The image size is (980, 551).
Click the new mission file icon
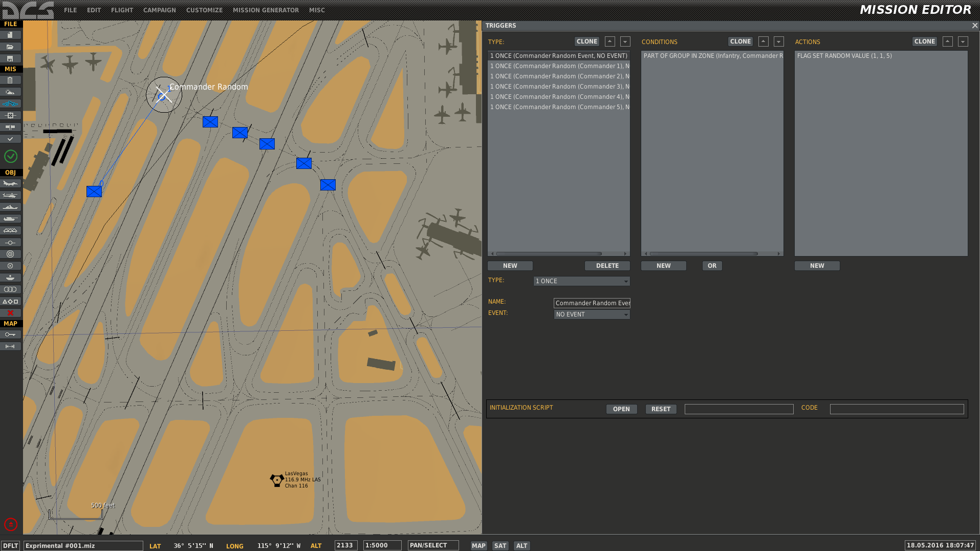(x=10, y=35)
